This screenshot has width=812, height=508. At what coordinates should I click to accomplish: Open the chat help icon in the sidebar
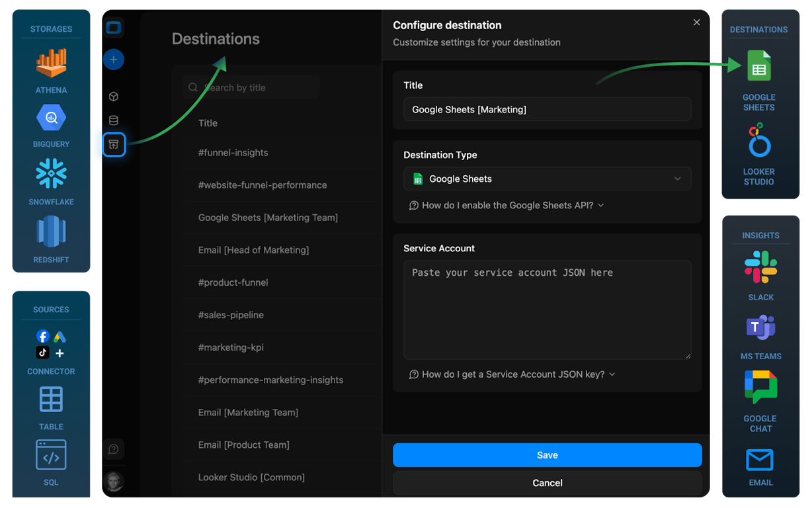114,450
